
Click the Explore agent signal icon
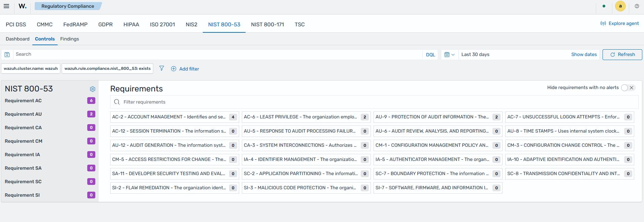(x=603, y=23)
